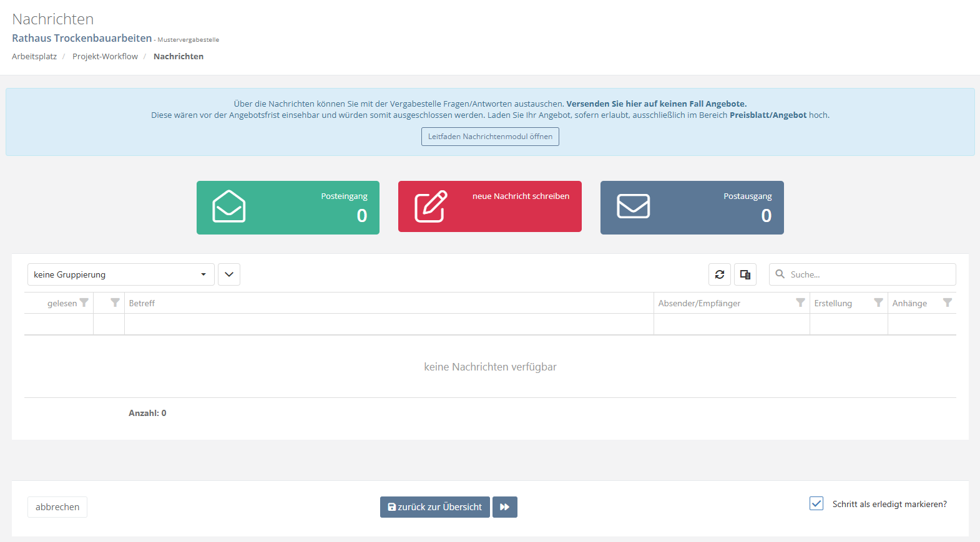The image size is (980, 542).
Task: Click the compose pencil icon for new message
Action: coord(431,206)
